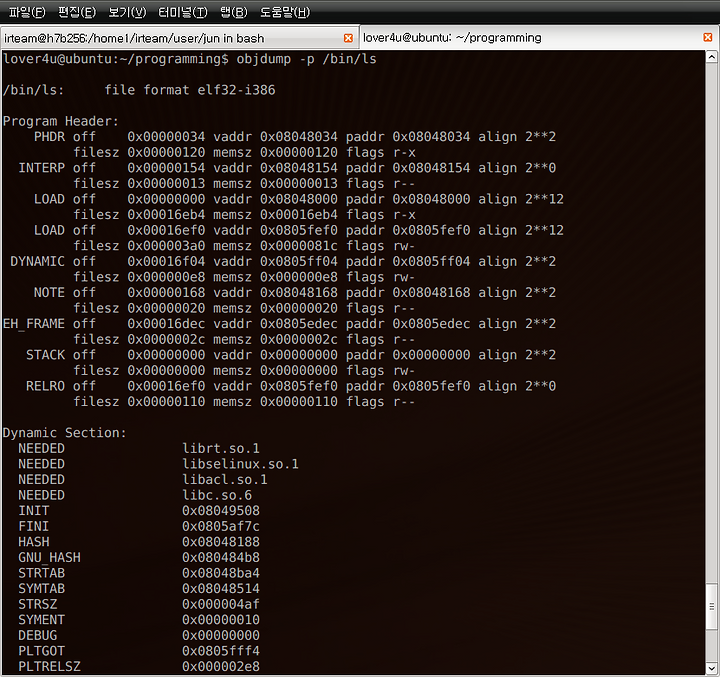Screen dimensions: 720x677
Task: Close the lover4u@ubuntu programming tab
Action: (x=708, y=37)
